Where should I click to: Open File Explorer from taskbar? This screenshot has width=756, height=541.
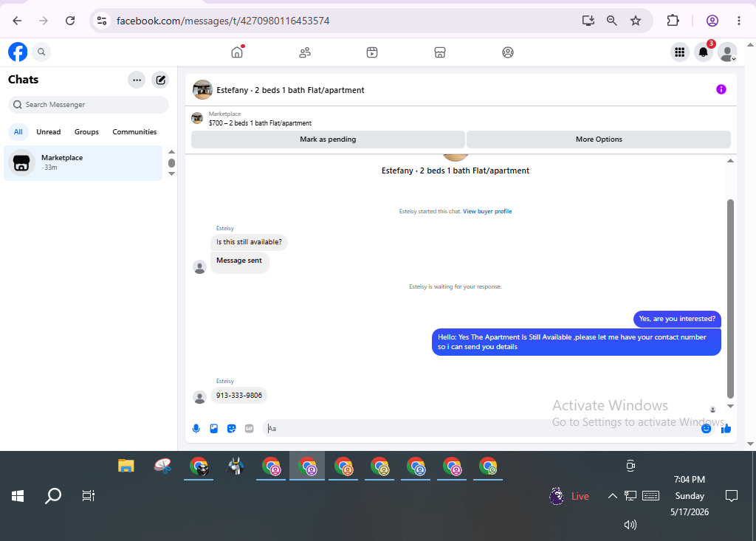point(126,466)
